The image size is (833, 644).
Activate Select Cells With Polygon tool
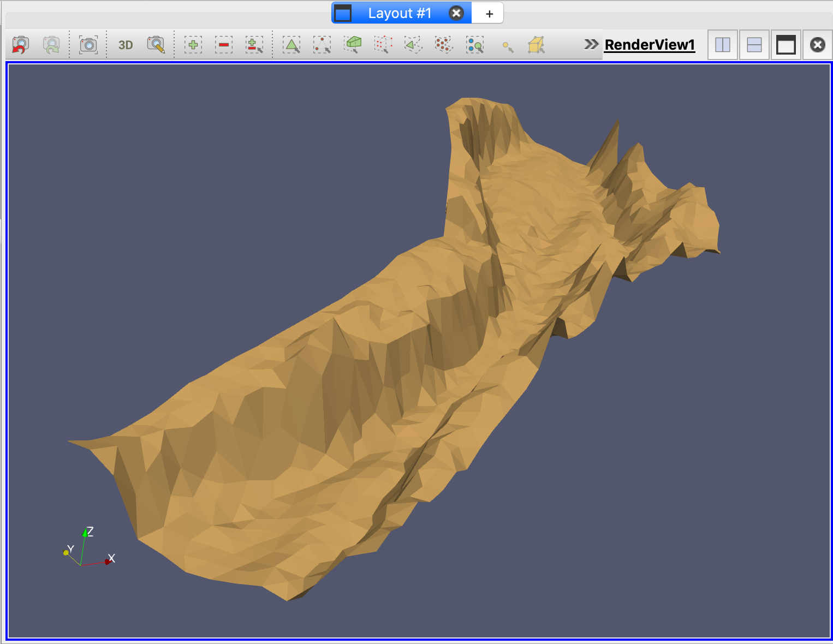(414, 45)
